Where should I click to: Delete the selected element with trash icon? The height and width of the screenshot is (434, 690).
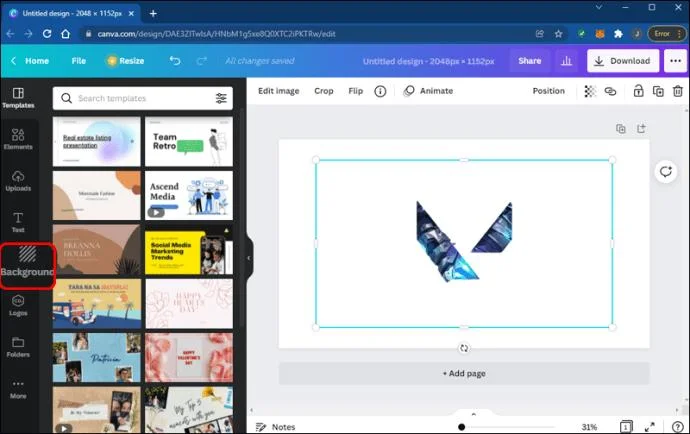678,91
